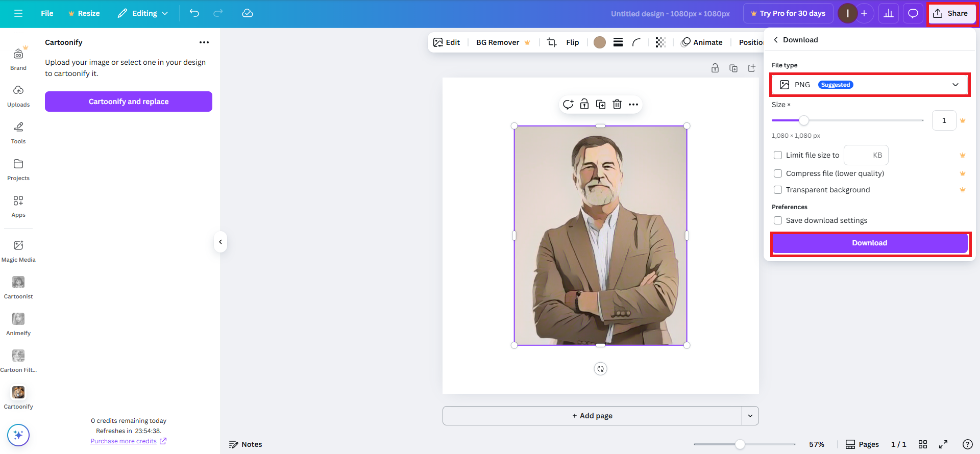Click the lock page icon above canvas
Screen dimensions: 980x454
715,68
